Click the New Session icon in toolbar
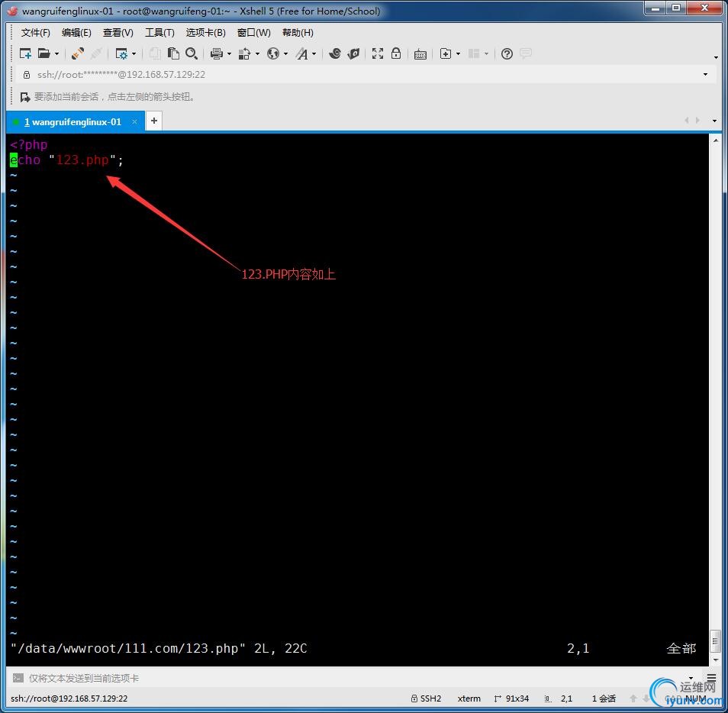The width and height of the screenshot is (728, 713). 25,53
